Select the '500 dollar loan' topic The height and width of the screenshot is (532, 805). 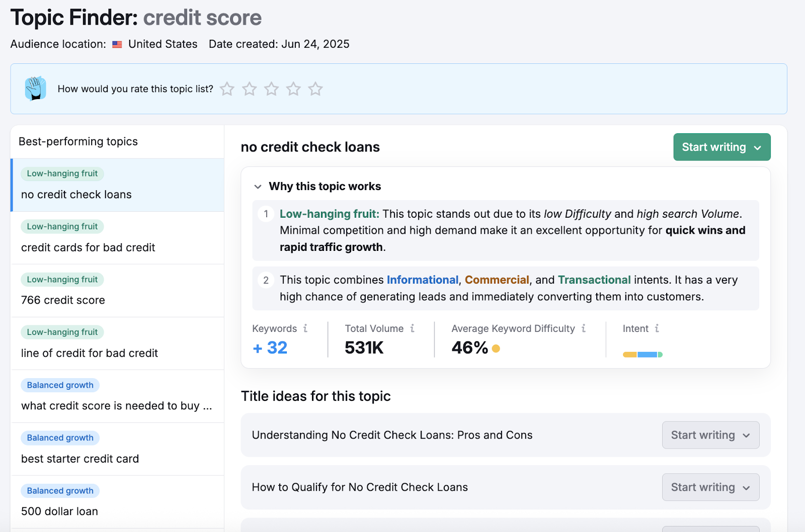59,511
